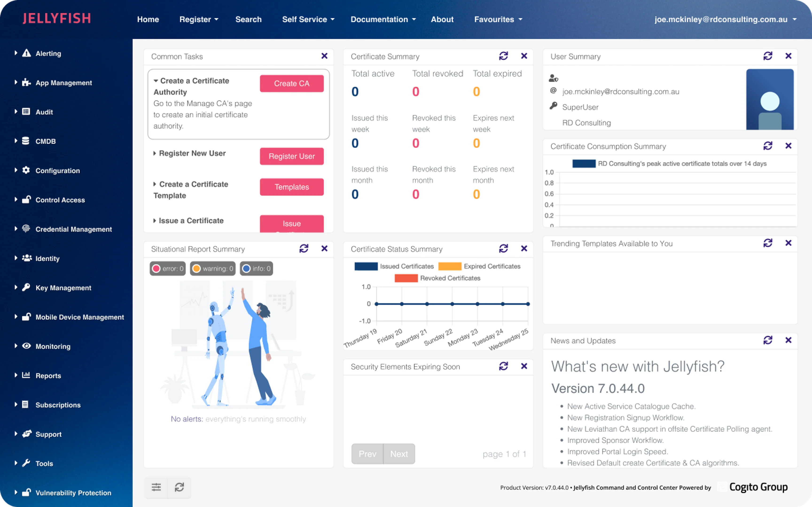Toggle the warning filter badge

coord(212,268)
